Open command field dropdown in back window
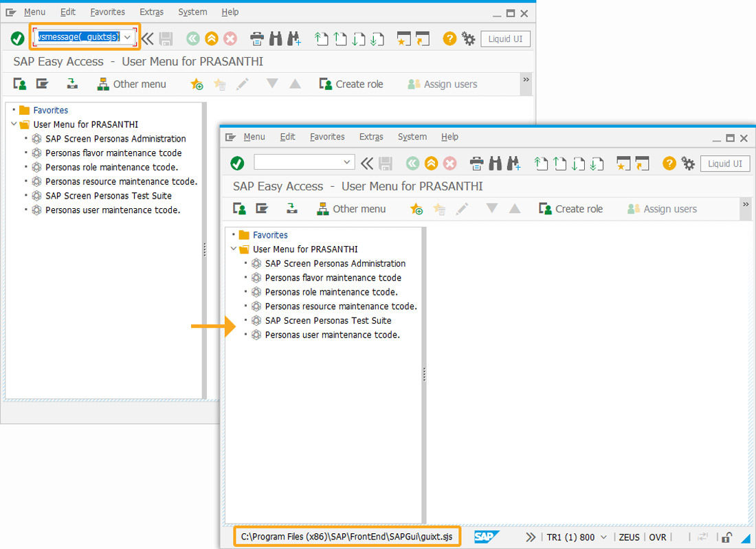 [127, 37]
